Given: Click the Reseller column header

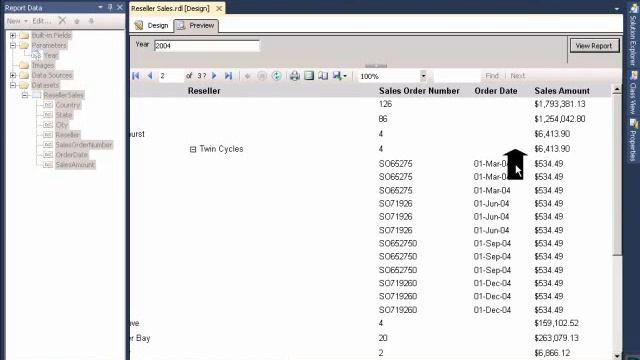Looking at the screenshot, I should [x=204, y=91].
